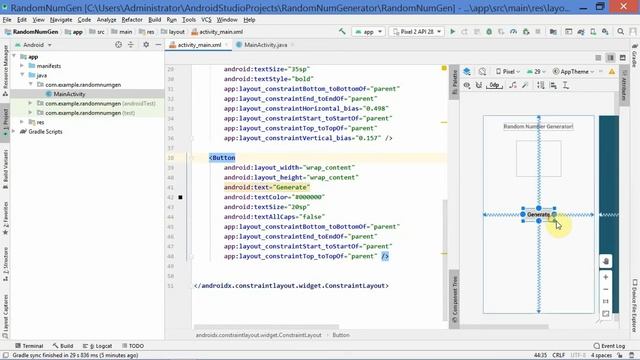The height and width of the screenshot is (360, 640).
Task: Run the app with green play button
Action: 452,31
